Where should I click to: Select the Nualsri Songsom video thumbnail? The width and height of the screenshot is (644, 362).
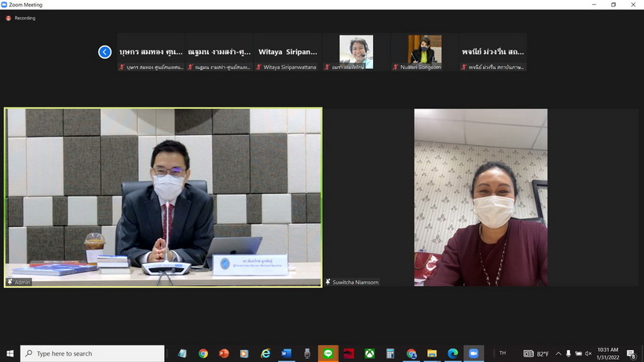tap(425, 51)
